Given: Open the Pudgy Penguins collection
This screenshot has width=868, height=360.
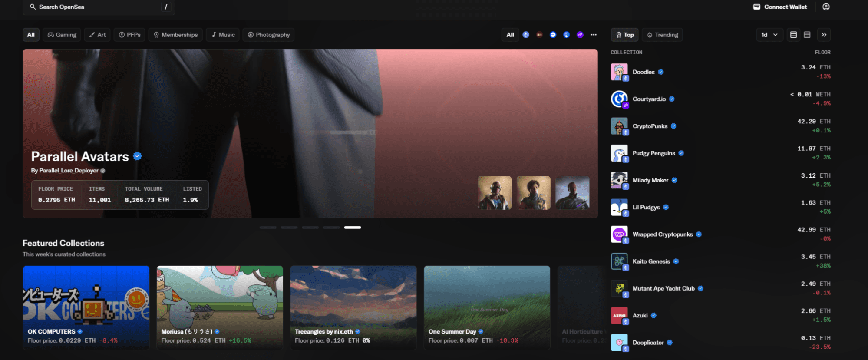Looking at the screenshot, I should coord(721,153).
